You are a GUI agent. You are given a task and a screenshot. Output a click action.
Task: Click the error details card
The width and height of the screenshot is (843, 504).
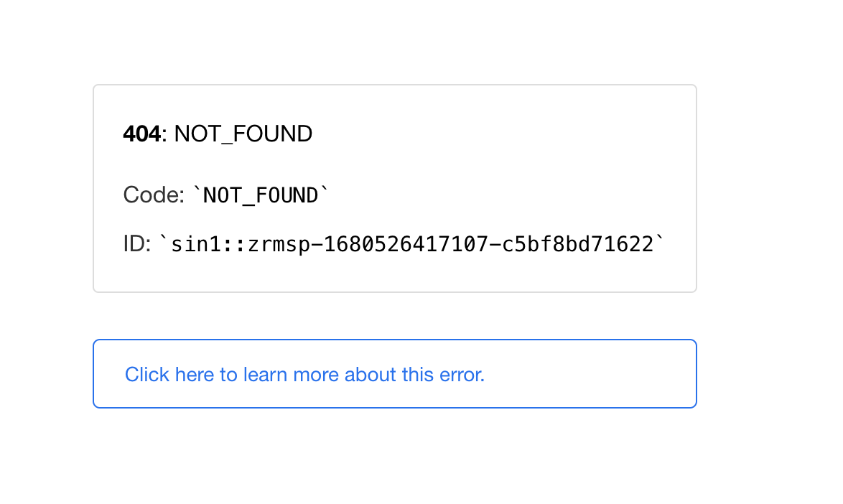(x=395, y=187)
